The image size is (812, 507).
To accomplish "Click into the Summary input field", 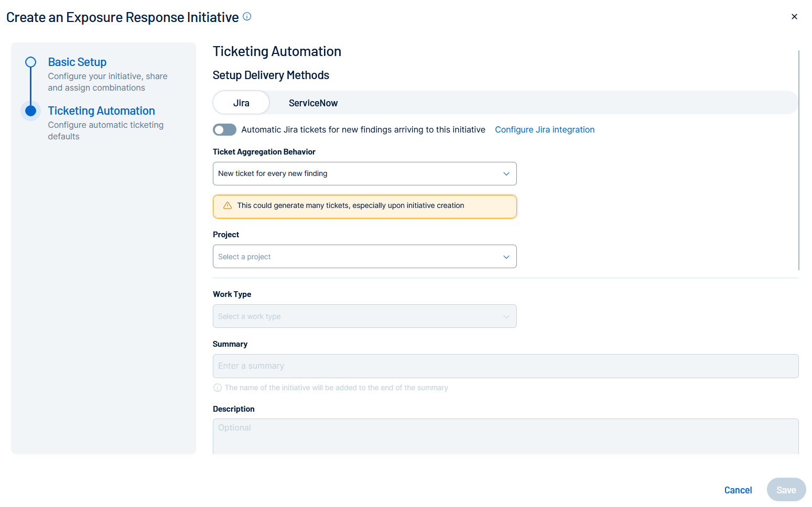I will 505,366.
